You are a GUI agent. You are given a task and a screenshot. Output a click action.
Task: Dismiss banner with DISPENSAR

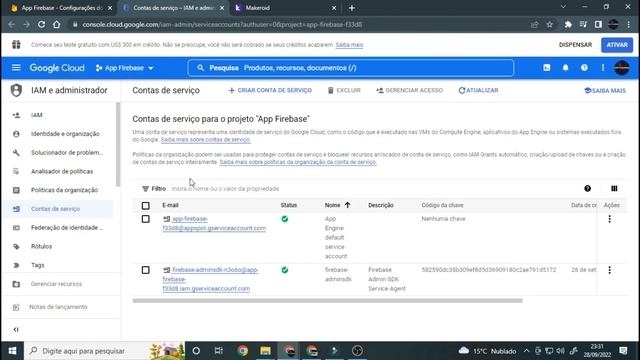coord(575,44)
